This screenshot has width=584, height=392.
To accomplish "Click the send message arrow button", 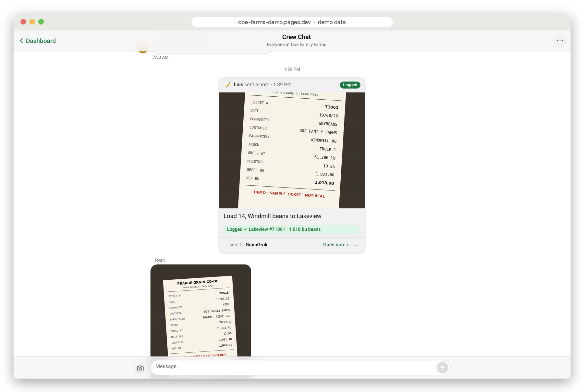I will click(442, 368).
